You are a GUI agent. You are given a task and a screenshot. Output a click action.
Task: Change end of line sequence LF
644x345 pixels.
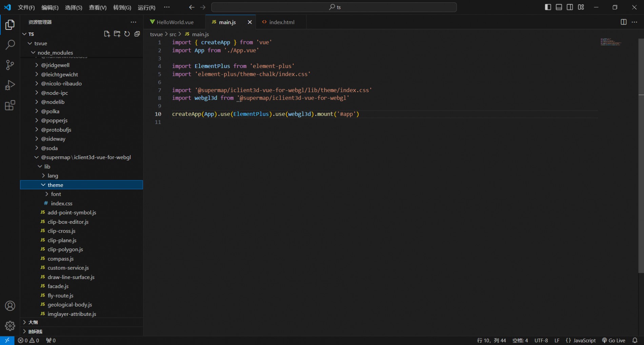(557, 341)
